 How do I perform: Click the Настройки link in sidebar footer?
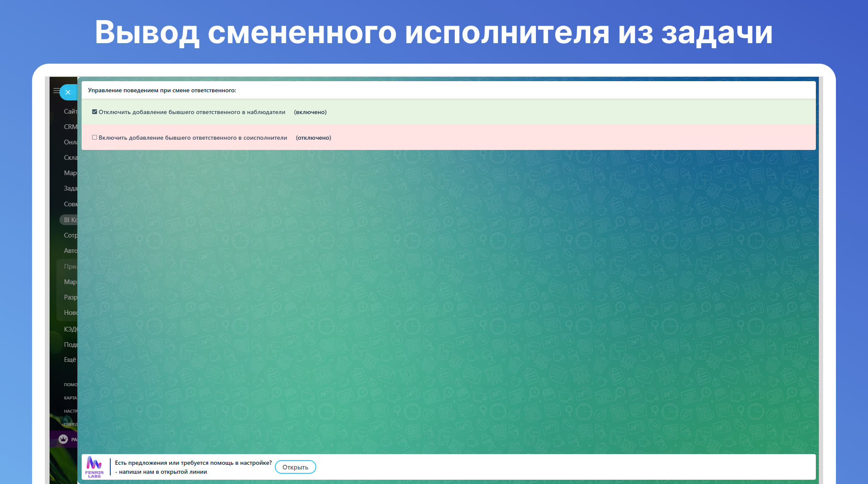70,411
